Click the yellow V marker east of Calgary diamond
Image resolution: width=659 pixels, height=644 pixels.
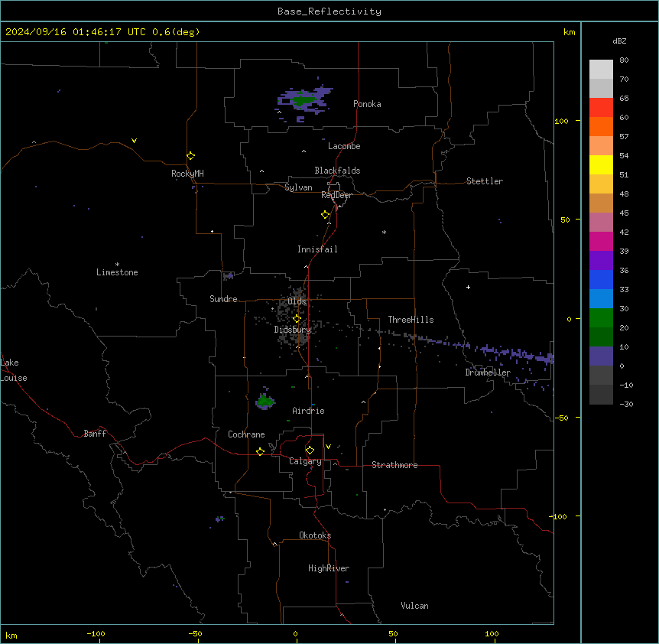coord(328,447)
